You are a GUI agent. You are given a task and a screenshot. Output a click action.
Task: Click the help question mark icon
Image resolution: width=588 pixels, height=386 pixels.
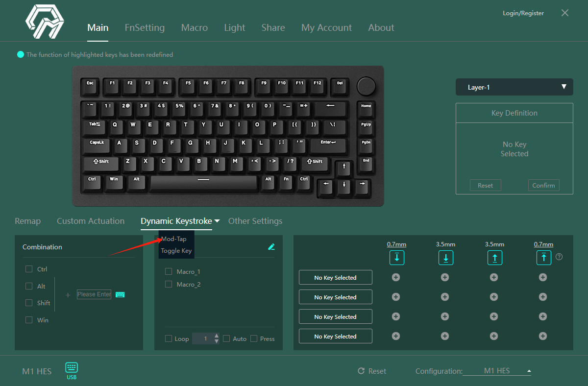coord(559,257)
